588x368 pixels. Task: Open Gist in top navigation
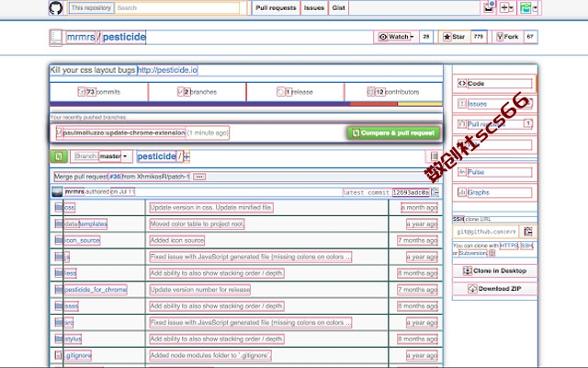[x=338, y=8]
